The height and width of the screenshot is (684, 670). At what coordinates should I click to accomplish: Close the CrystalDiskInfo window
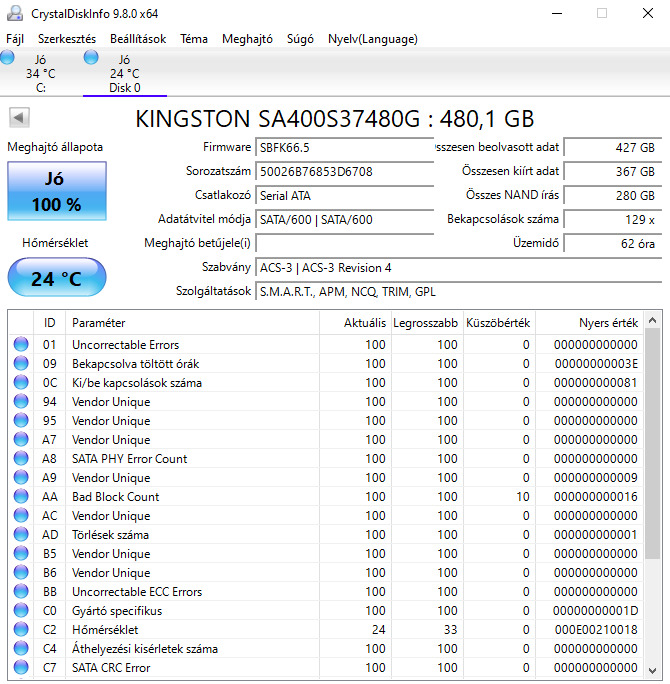click(x=648, y=14)
